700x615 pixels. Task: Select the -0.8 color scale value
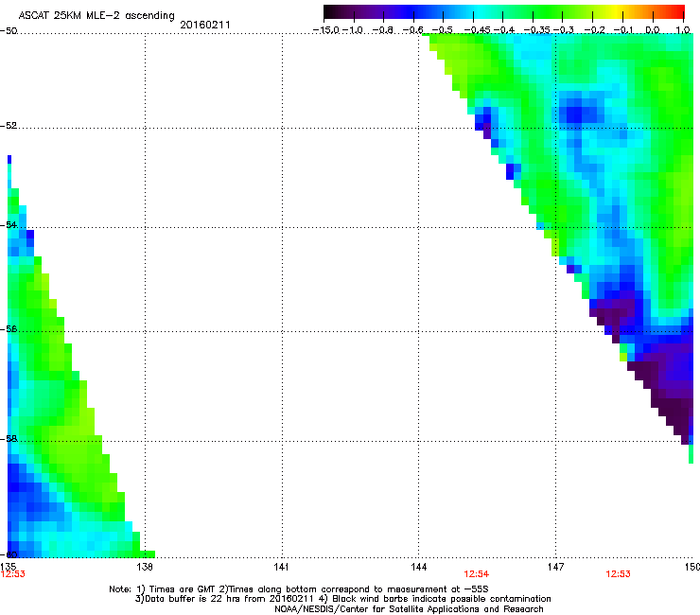pos(382,30)
